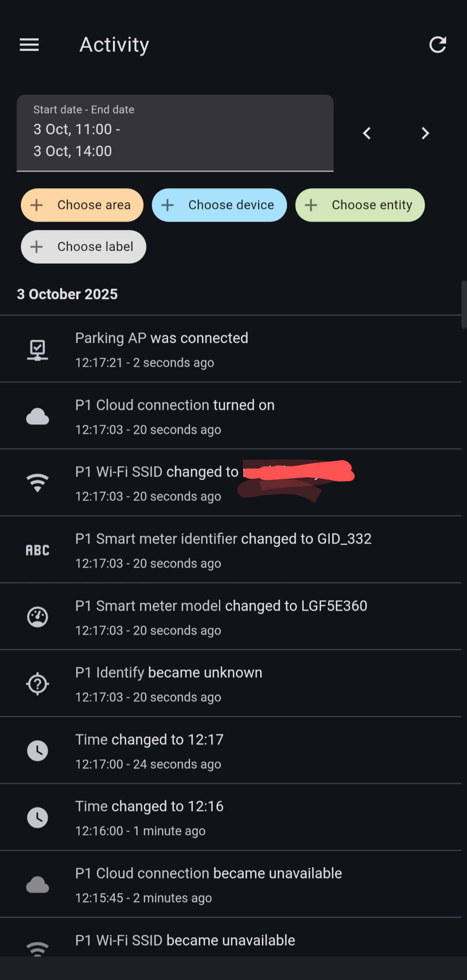Go to next date range with right chevron

[425, 133]
